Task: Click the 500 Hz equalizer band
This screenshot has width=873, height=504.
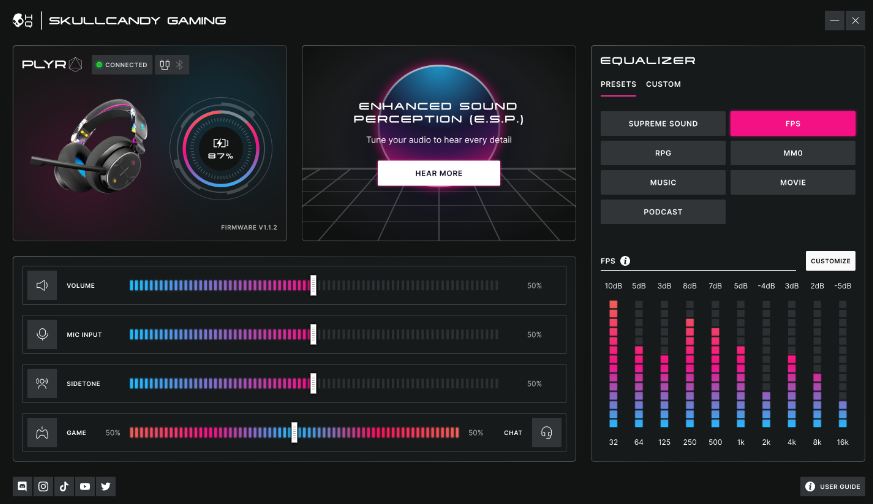Action: point(715,364)
